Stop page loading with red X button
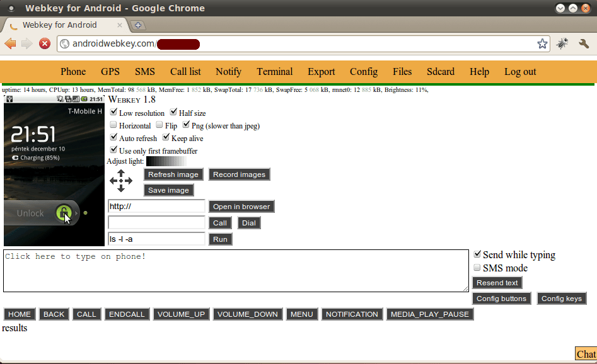This screenshot has width=597, height=364. click(x=45, y=43)
